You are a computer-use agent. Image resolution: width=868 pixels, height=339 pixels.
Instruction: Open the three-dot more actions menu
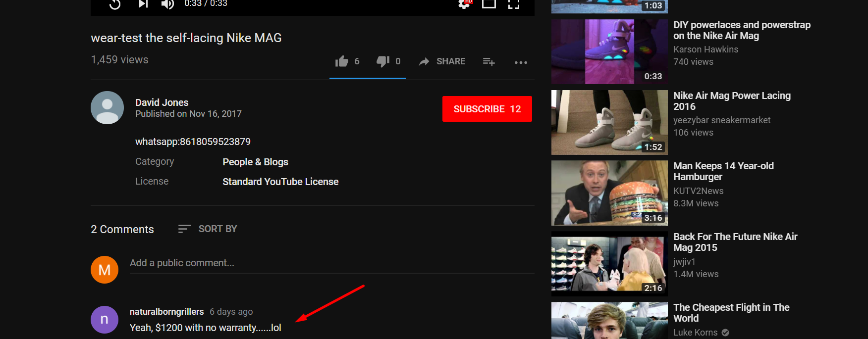[x=521, y=62]
